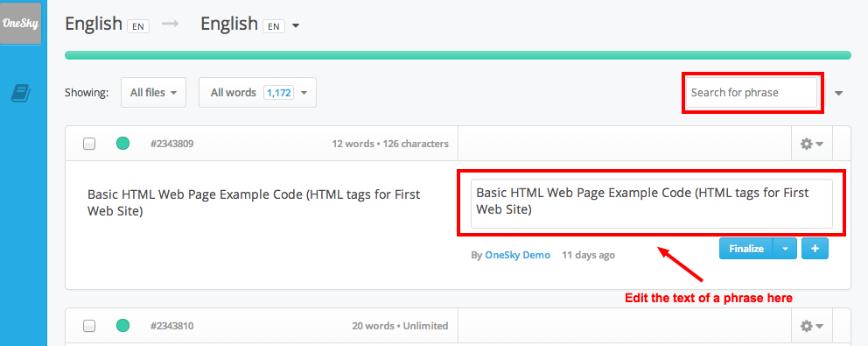Open gear settings menu for phrase #2343809
Viewport: 868px width, 346px height.
pos(812,144)
